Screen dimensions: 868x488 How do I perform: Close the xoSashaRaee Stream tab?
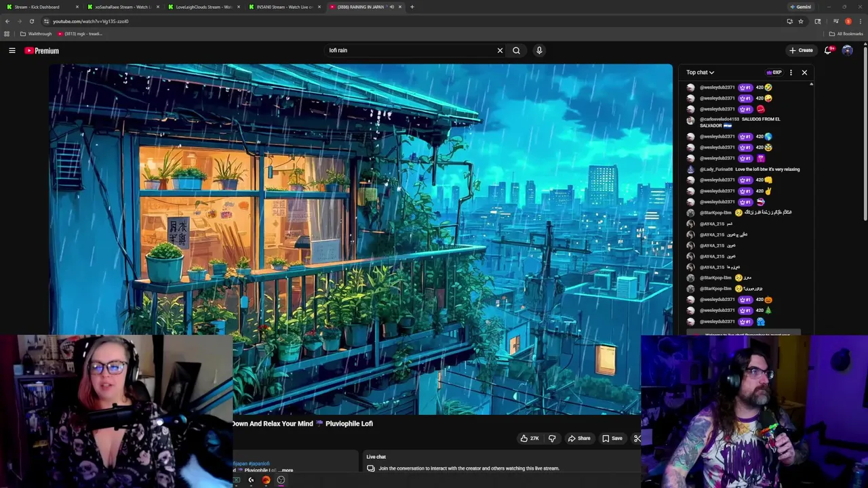click(158, 7)
